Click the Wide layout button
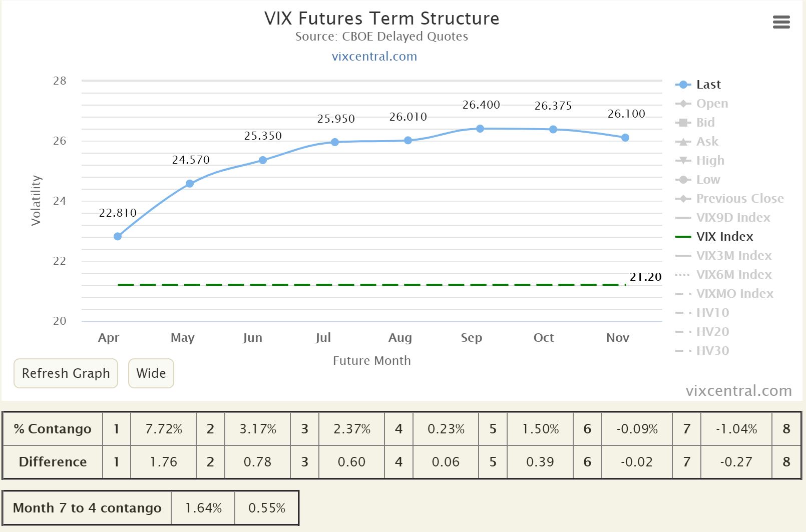The height and width of the screenshot is (532, 806). tap(151, 373)
